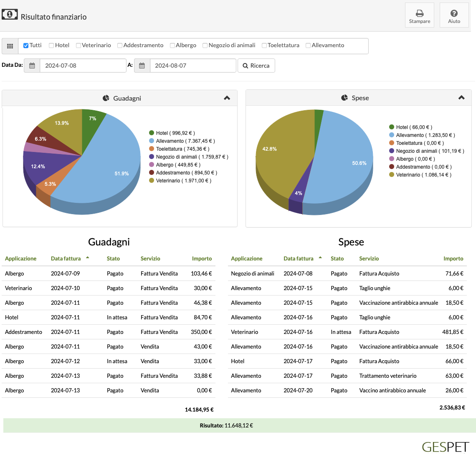Viewport: 476px width, 460px height.
Task: Open the Data Da calendar icon
Action: [32, 66]
